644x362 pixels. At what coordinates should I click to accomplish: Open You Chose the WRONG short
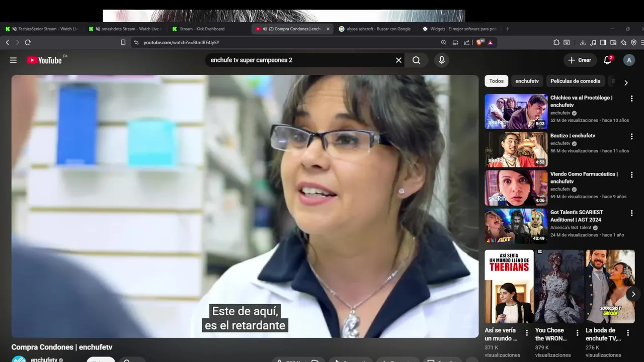coord(559,286)
